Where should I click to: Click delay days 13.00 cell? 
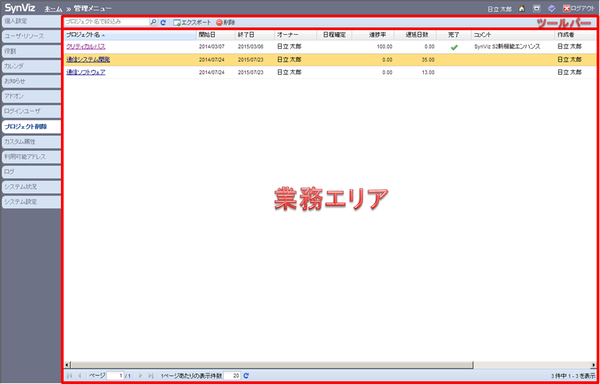pos(428,73)
